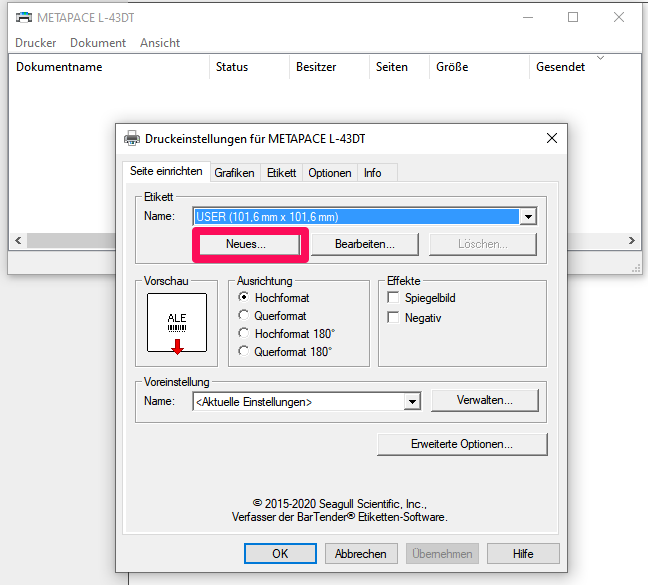Open the Ansicht menu
Viewport: 648px width, 585px height.
pos(160,43)
